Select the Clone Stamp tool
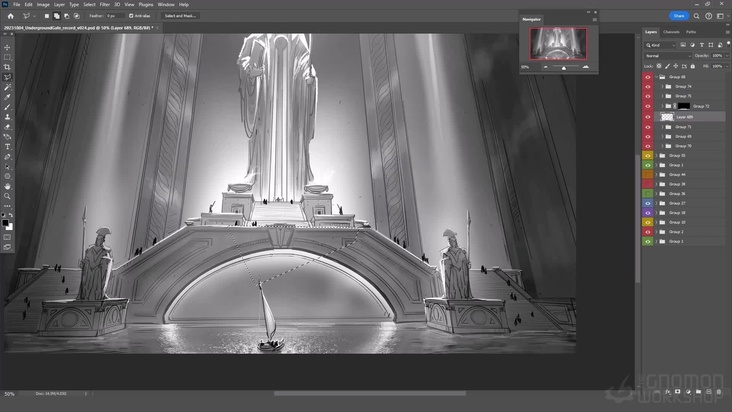The width and height of the screenshot is (732, 412). pos(7,117)
